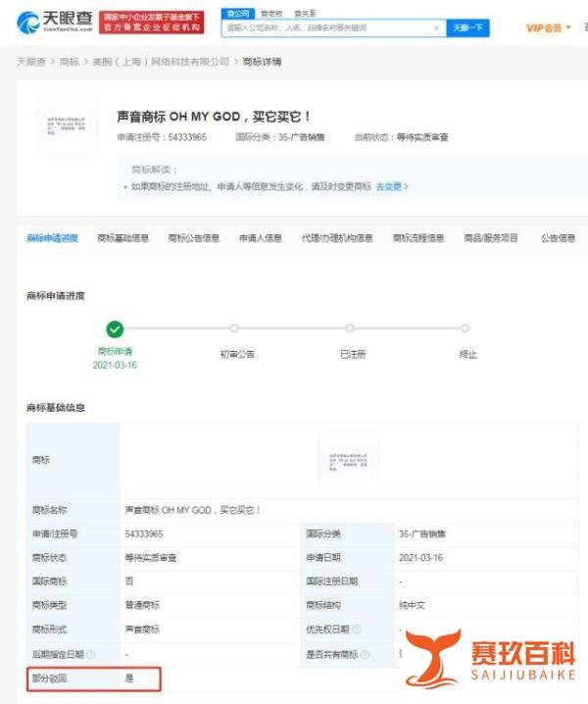Click table cell 35-广告销售 beside 国际分类
The width and height of the screenshot is (588, 704).
[x=422, y=533]
